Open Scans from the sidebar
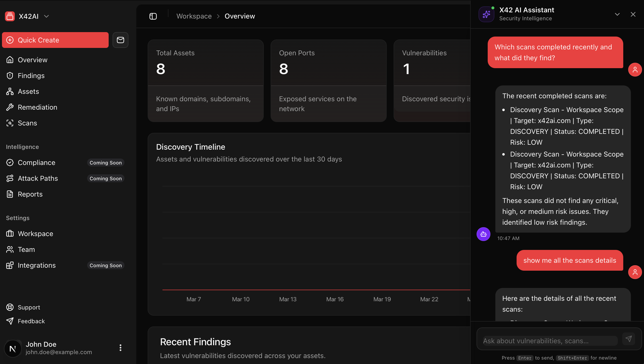This screenshot has height=364, width=644. click(27, 123)
